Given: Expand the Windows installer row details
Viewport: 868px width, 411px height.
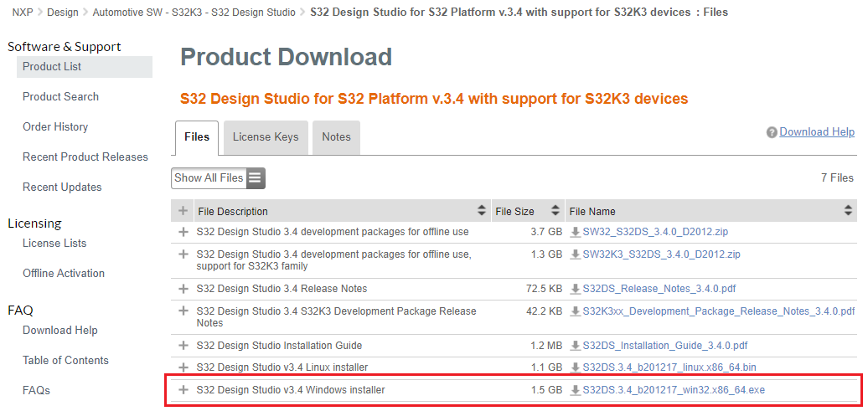Looking at the screenshot, I should [x=183, y=390].
